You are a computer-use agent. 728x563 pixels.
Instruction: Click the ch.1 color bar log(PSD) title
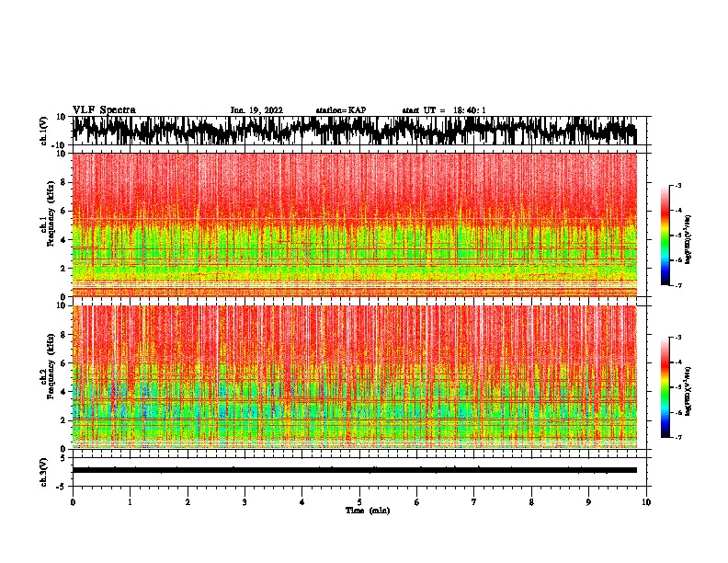click(x=688, y=239)
